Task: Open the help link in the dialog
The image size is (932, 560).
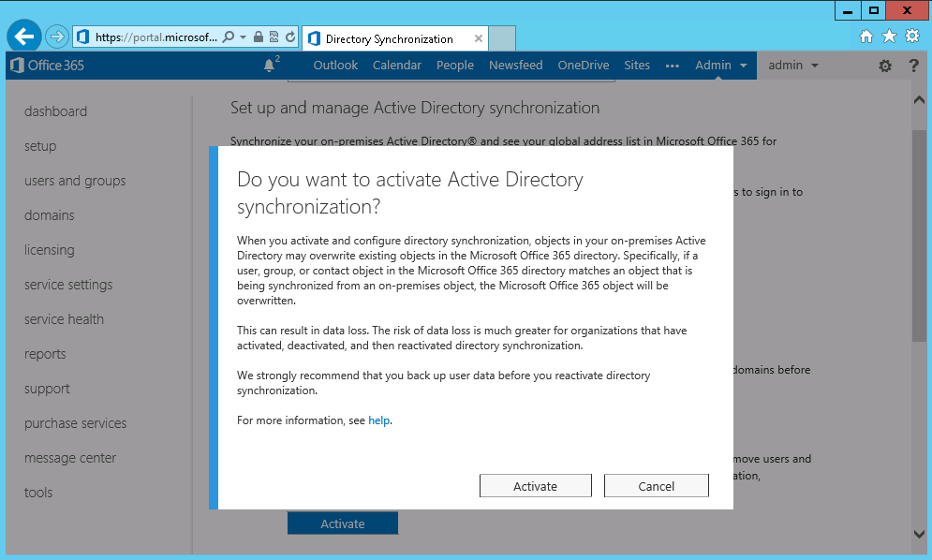Action: [x=379, y=420]
